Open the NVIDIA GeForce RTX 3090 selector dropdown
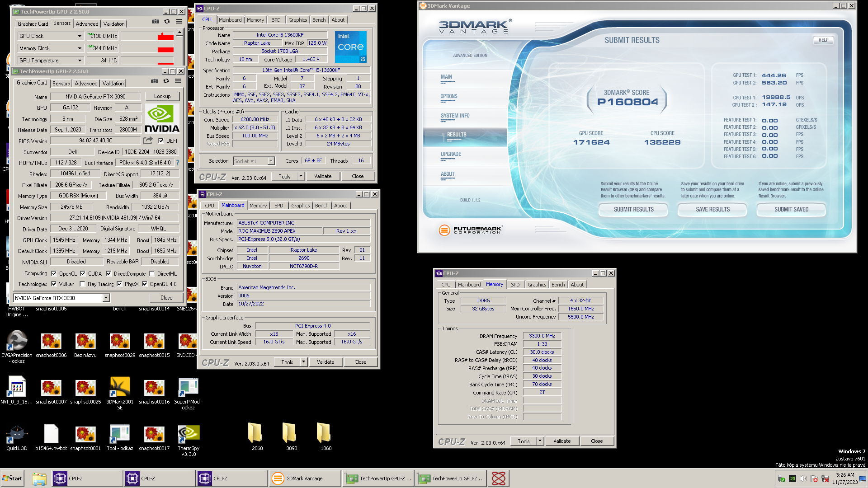Viewport: 868px width, 488px height. point(106,298)
